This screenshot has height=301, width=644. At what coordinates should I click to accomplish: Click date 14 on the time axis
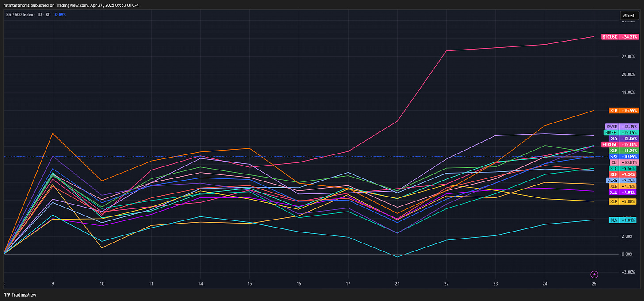click(200, 284)
